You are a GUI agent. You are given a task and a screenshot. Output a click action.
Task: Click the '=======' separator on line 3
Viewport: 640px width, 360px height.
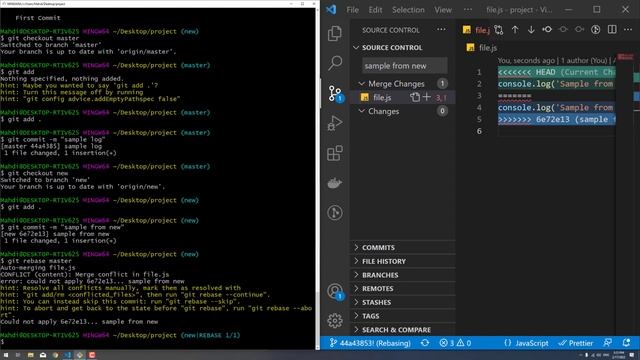click(514, 96)
